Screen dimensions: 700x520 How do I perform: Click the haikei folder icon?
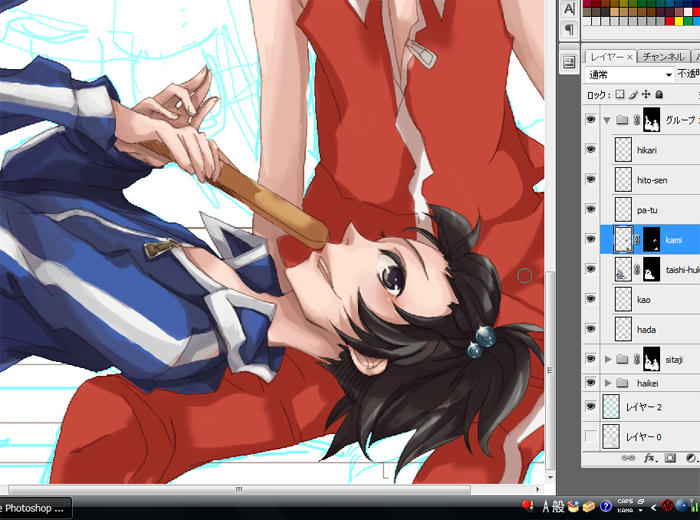coord(622,383)
